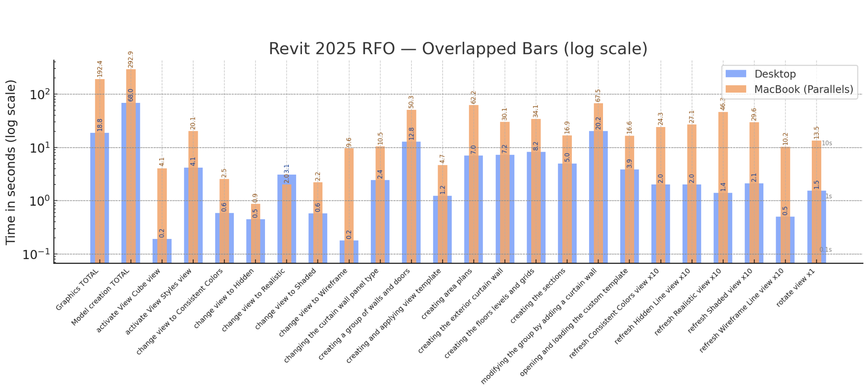Screen dimensions: 868x391
Task: Click "refresh Shaded view x10" axis label
Action: (x=720, y=301)
